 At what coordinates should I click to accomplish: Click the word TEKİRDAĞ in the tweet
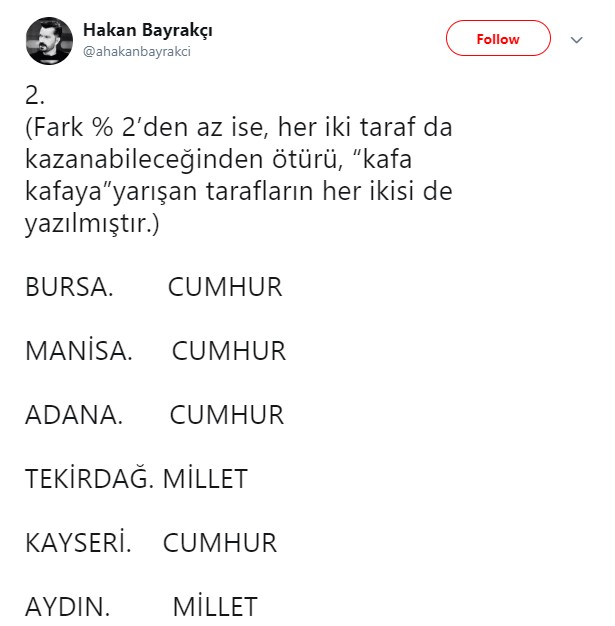89,479
